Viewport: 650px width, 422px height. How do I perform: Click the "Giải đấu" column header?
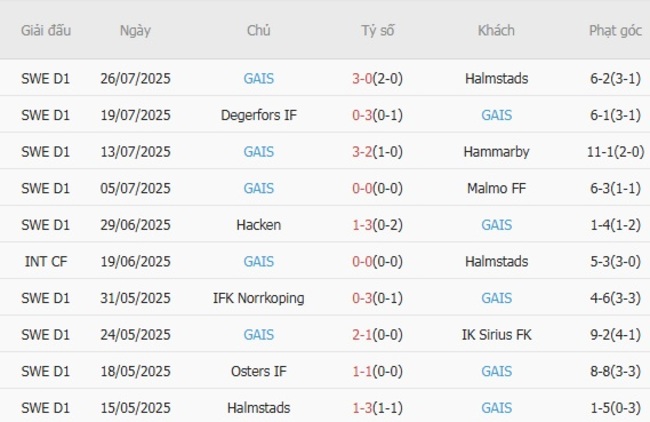46,30
